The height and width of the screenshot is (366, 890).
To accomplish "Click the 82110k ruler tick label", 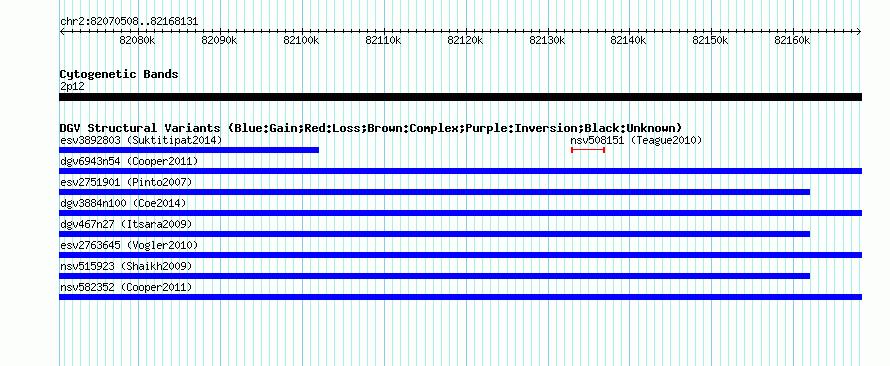I will (x=383, y=41).
